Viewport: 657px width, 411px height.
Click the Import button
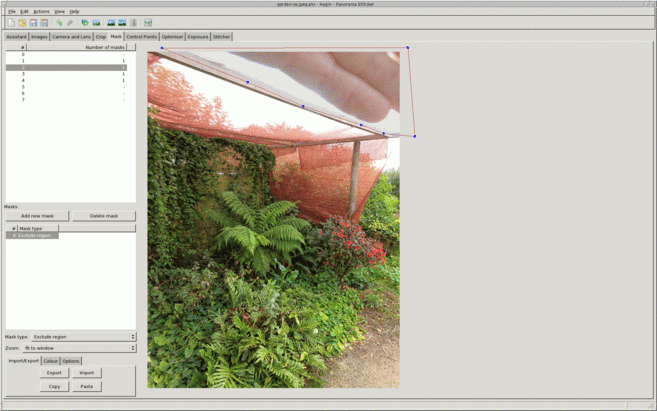(87, 373)
